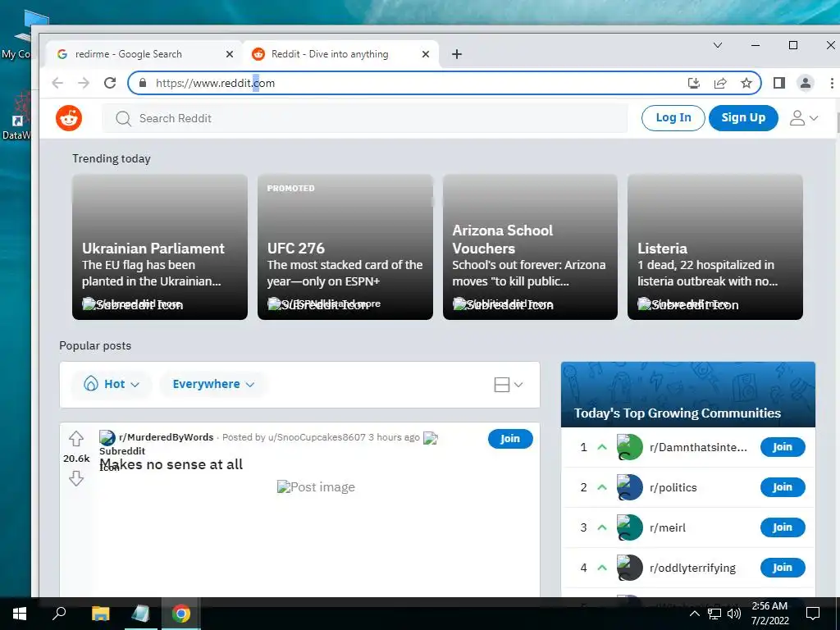Expand the Hot sort dropdown
This screenshot has width=840, height=630.
point(112,384)
